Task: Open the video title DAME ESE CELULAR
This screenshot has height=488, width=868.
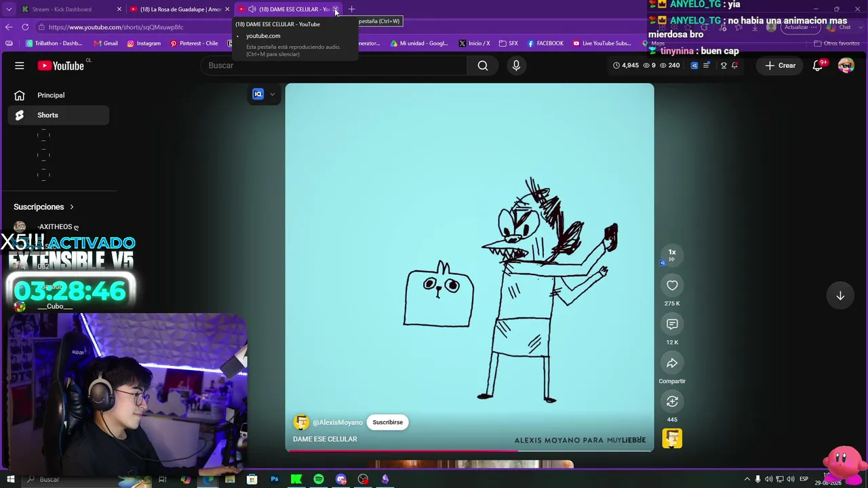Action: 325,439
